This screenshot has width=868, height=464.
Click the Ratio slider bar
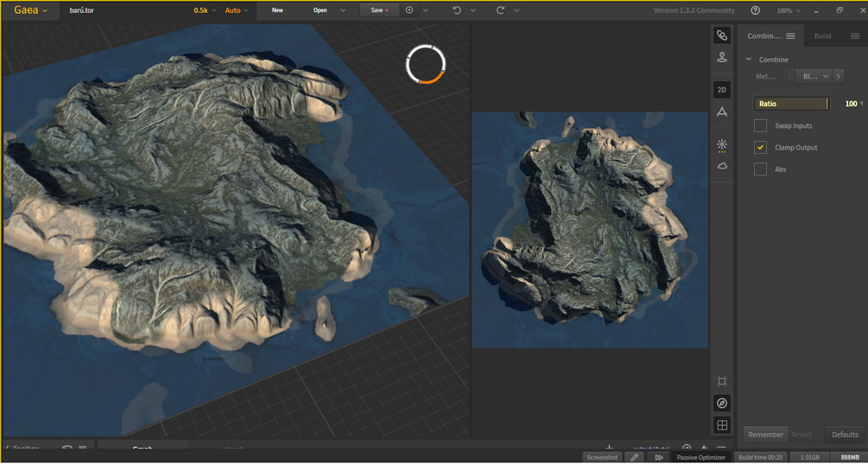(790, 104)
